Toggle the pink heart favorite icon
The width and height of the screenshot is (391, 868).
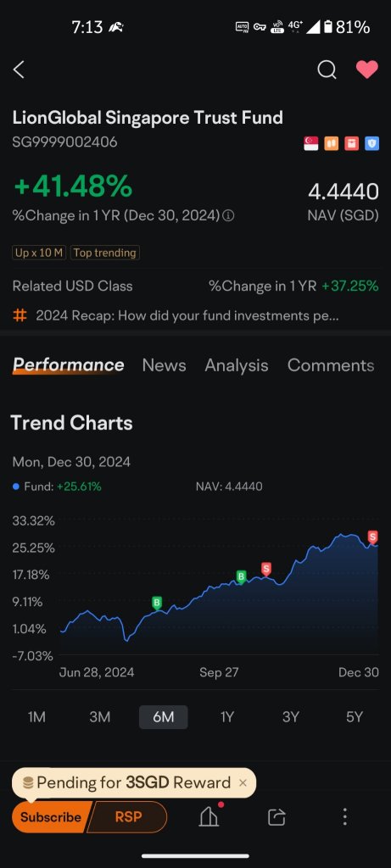click(366, 70)
